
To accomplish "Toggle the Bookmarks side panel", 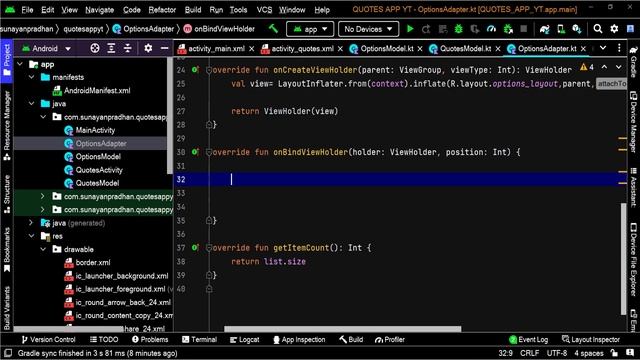I will coord(7,250).
